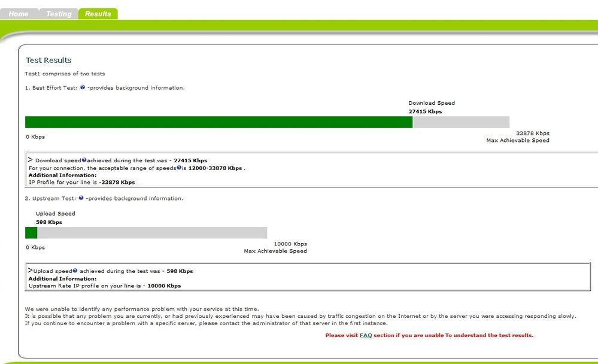Open the FAQ link
This screenshot has width=598, height=364.
click(366, 335)
